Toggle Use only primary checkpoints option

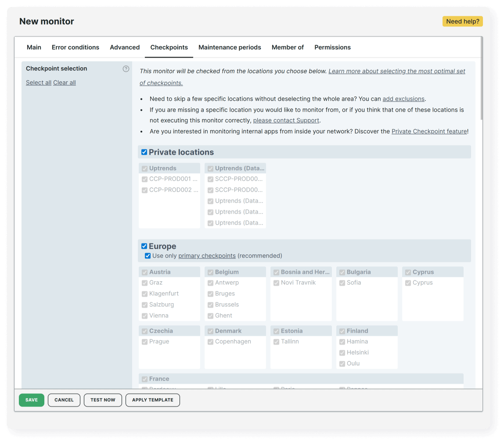coord(148,256)
